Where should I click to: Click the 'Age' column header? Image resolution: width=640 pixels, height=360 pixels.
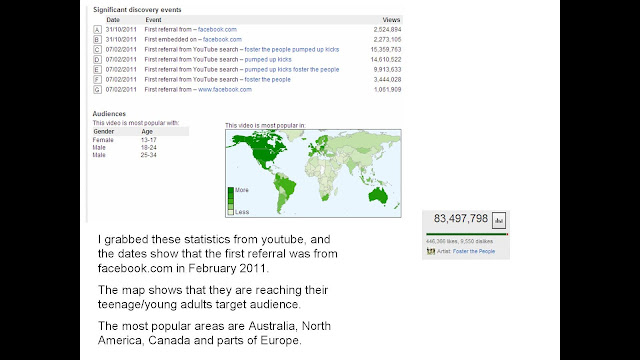point(147,131)
